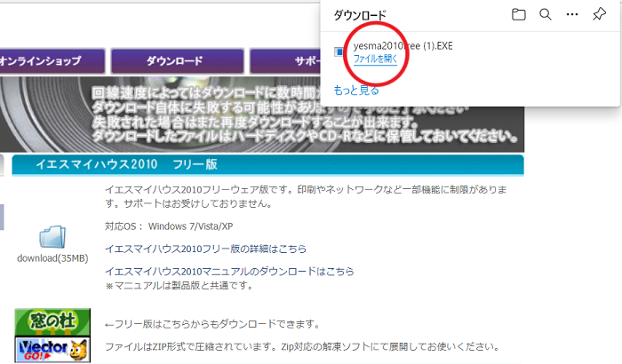Screen dimensions: 622x364
Task: Open イエスマイハウス2010フリー版の詳細はこちら link
Action: [x=205, y=249]
